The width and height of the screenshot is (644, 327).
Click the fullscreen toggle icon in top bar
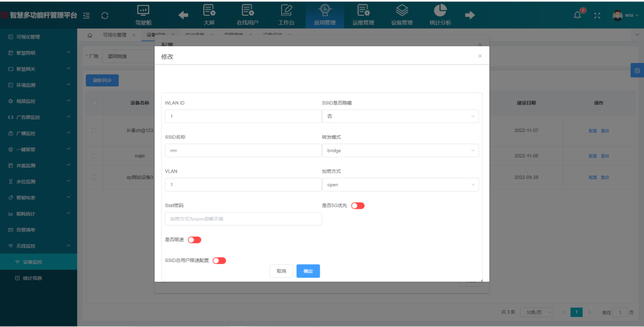click(x=598, y=15)
